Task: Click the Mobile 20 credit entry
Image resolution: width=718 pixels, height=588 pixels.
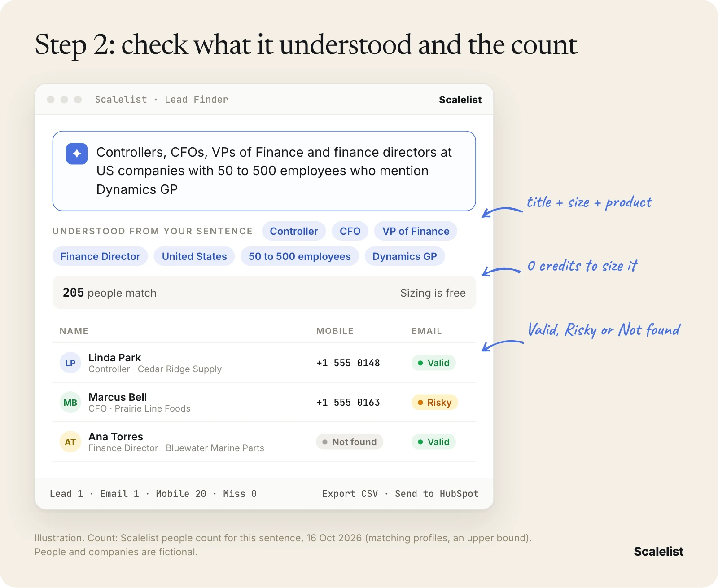Action: (x=181, y=494)
